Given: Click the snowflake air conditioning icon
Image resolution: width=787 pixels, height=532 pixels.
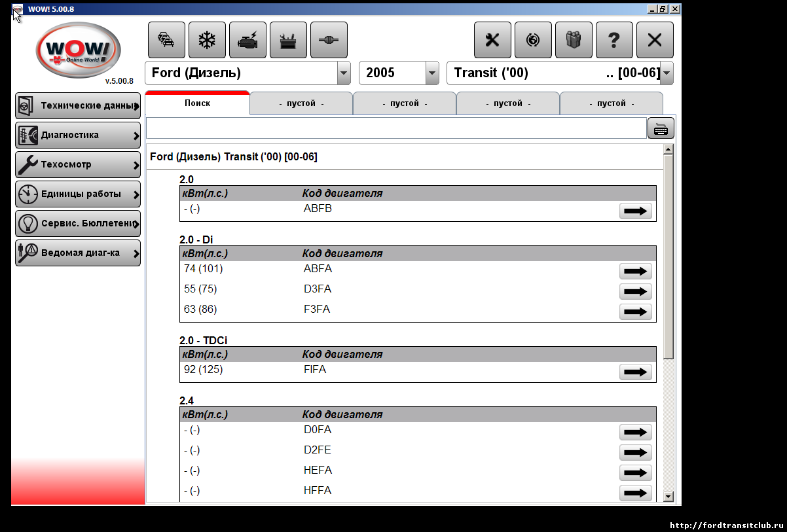Looking at the screenshot, I should pos(207,40).
